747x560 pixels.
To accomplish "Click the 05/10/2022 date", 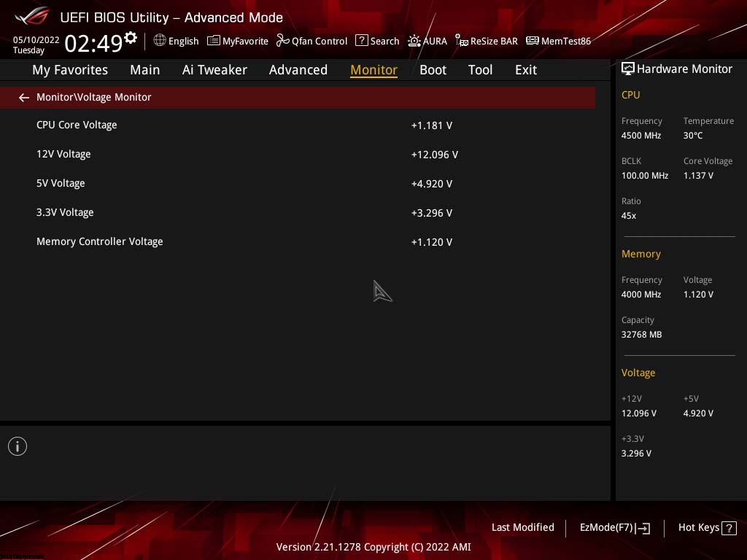I will 36,40.
